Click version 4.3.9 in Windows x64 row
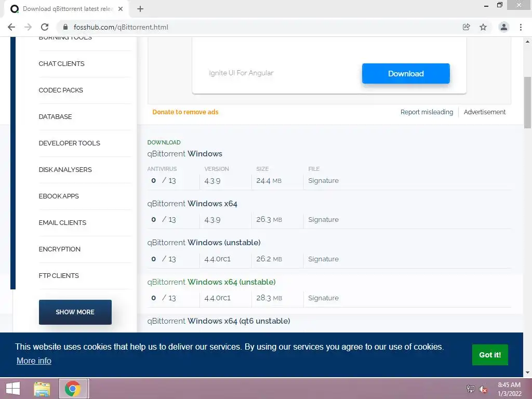The width and height of the screenshot is (532, 399). pos(212,220)
